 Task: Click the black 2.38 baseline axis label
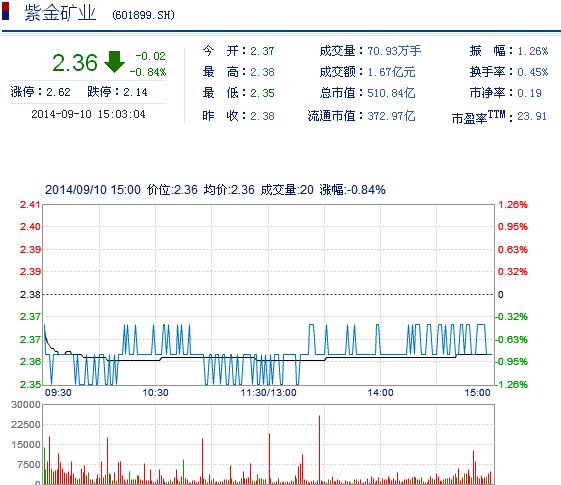[x=30, y=294]
